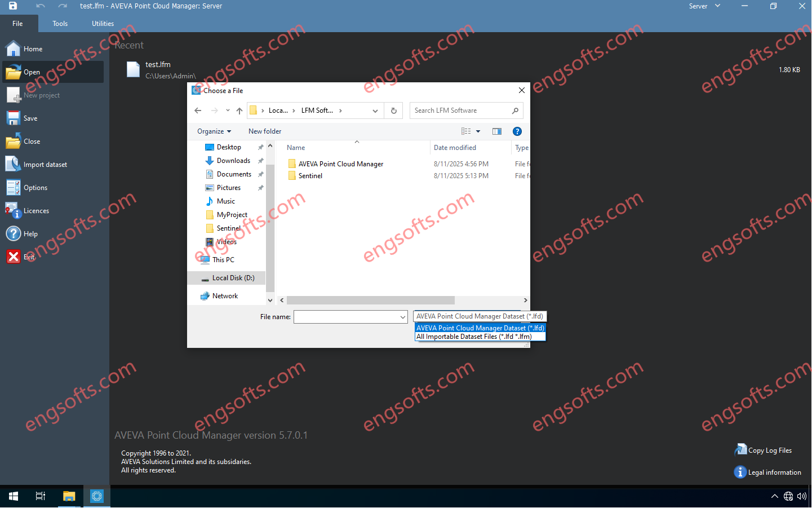
Task: Select Music in navigation pane
Action: click(x=226, y=201)
